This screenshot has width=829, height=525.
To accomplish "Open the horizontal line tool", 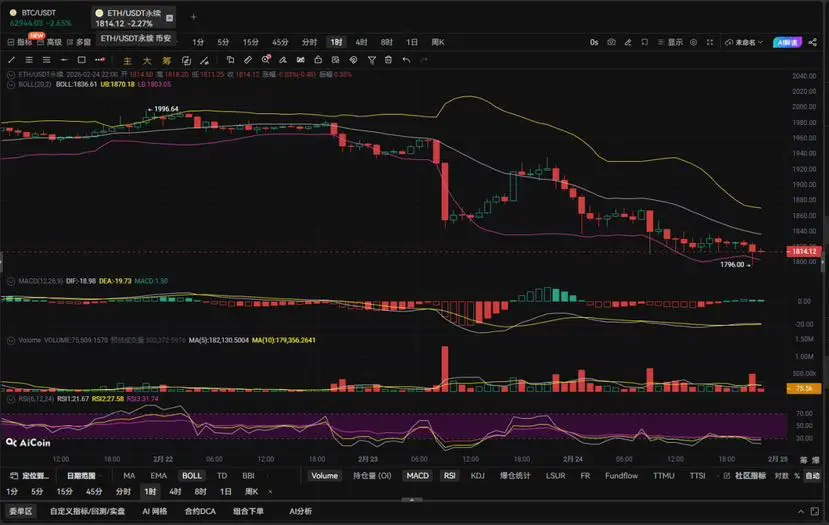I will point(64,60).
